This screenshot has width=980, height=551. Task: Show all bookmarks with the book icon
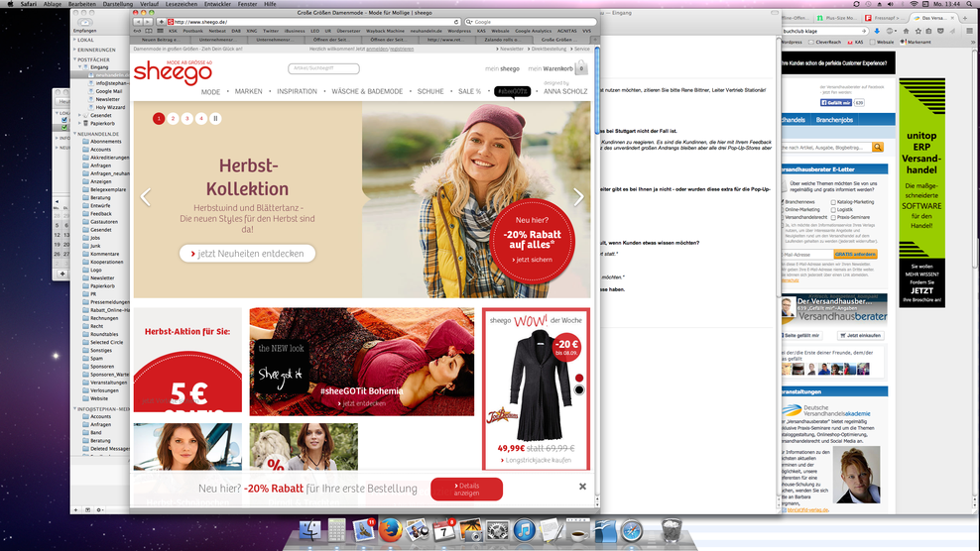pyautogui.click(x=149, y=31)
